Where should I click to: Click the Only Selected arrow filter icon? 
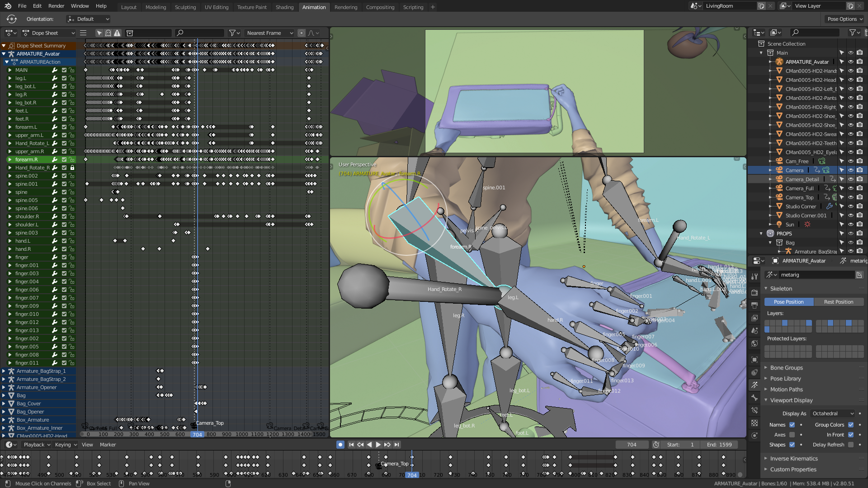point(99,33)
